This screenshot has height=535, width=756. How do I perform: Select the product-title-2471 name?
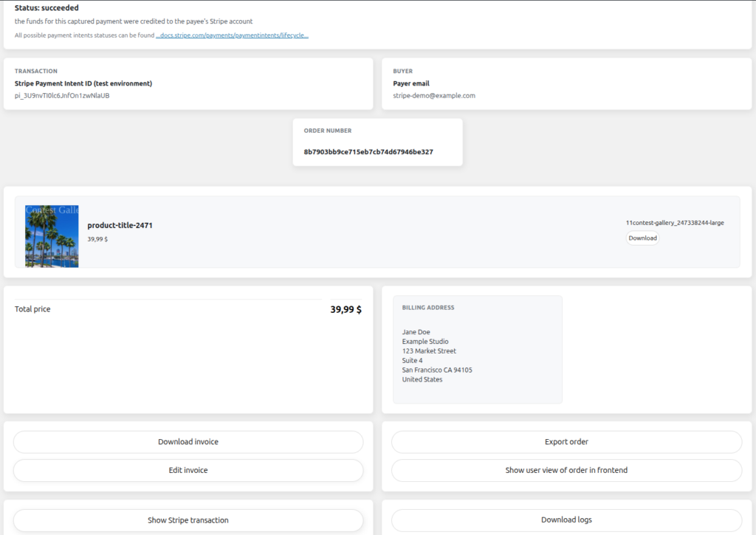[120, 225]
